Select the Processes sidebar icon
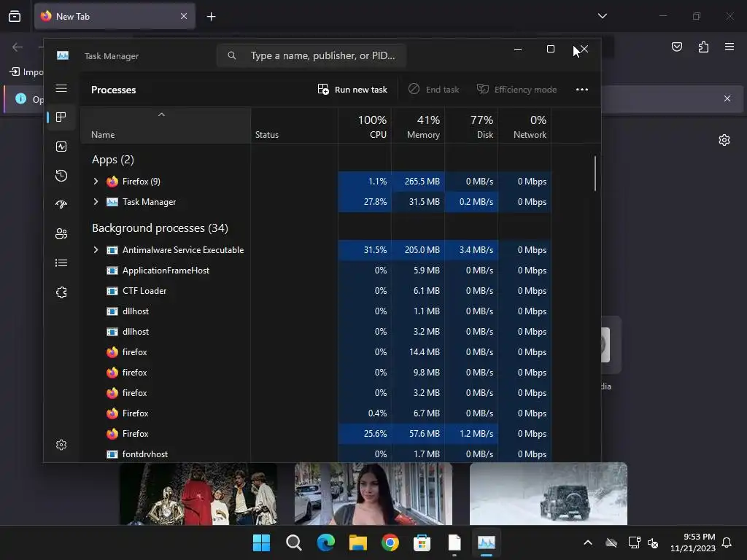The image size is (747, 560). click(61, 117)
